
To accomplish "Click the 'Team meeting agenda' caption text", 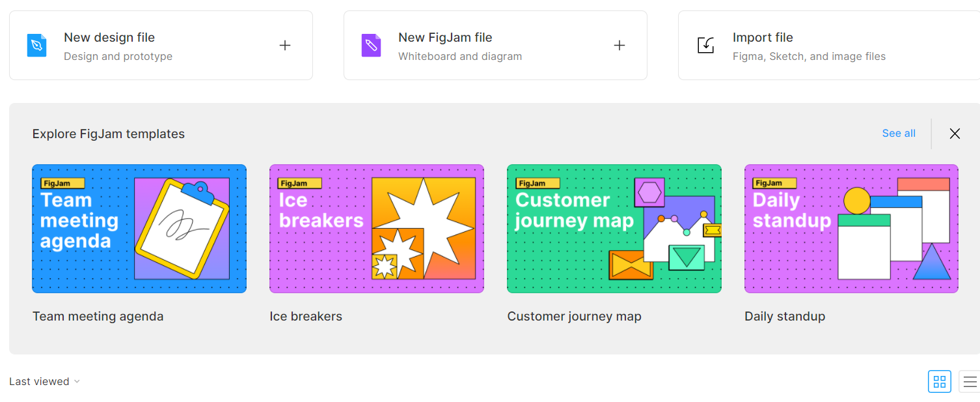I will click(x=98, y=317).
